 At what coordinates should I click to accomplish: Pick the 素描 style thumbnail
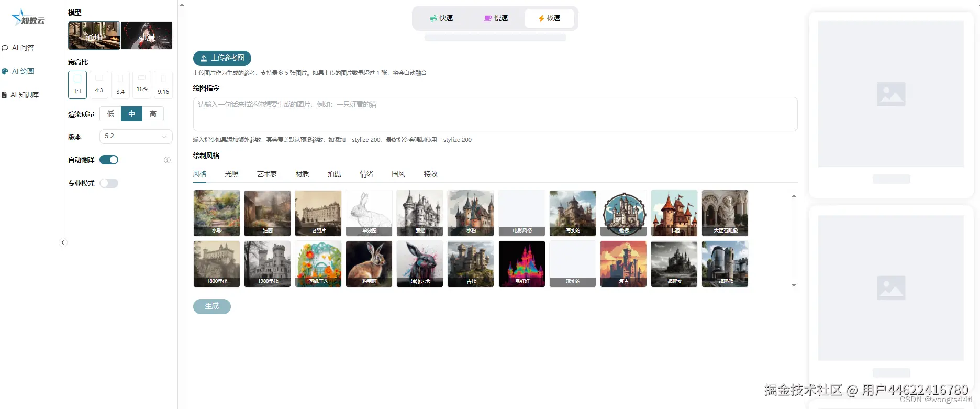click(x=420, y=213)
